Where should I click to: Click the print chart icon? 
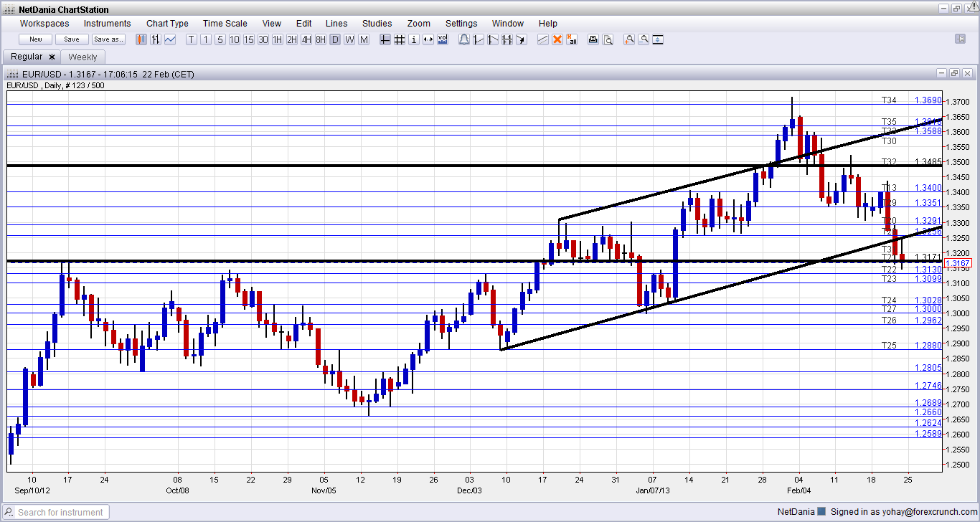593,39
